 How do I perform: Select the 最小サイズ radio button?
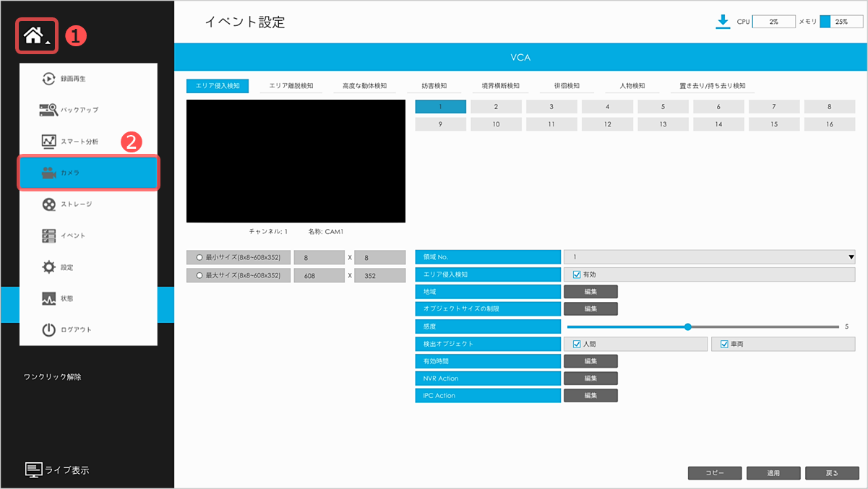(x=199, y=257)
